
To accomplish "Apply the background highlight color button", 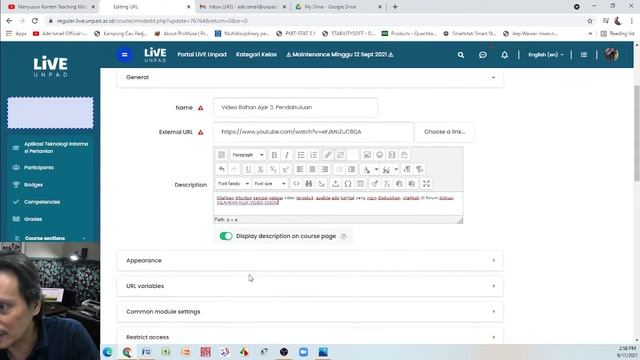I will [387, 169].
